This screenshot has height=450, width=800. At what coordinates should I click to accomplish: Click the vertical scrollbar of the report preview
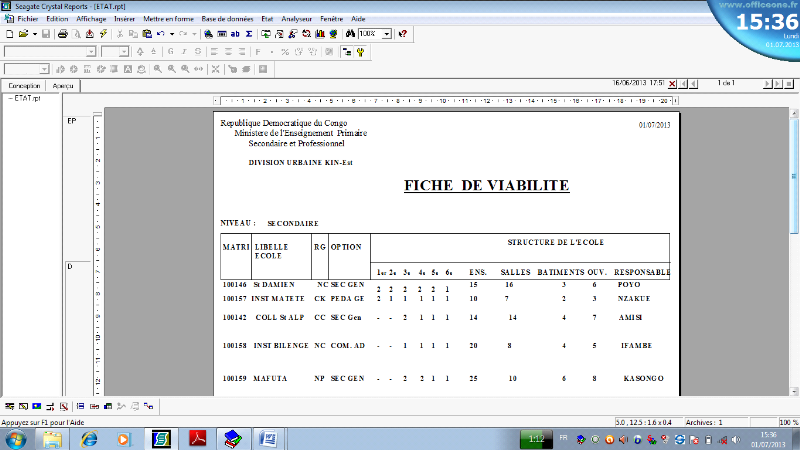pyautogui.click(x=794, y=250)
